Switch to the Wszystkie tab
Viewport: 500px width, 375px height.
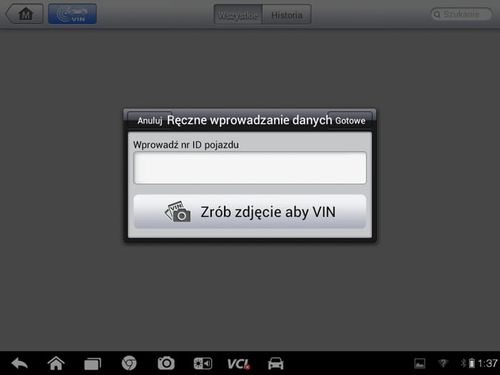click(x=238, y=15)
